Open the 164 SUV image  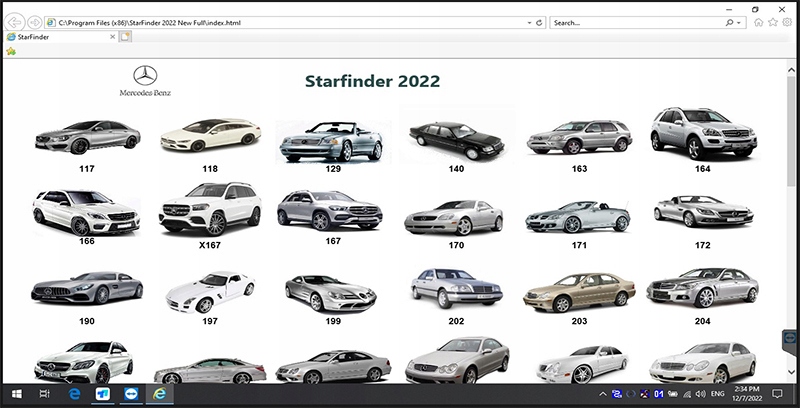tap(703, 133)
